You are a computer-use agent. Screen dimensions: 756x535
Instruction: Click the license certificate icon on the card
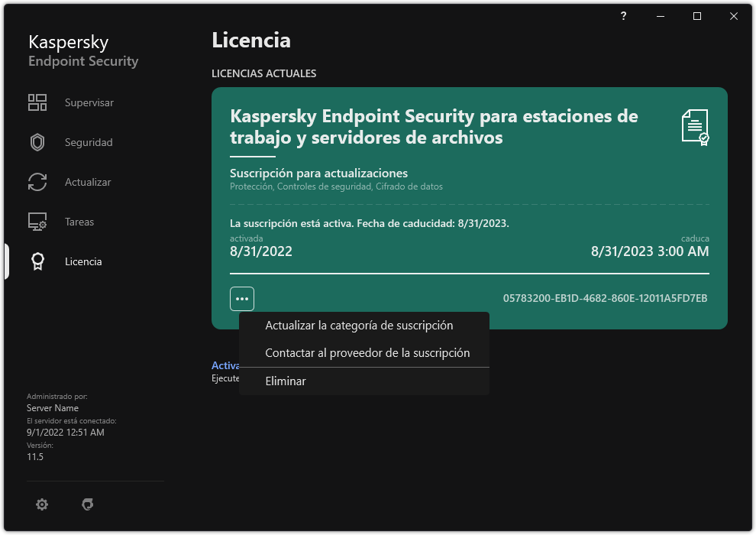pos(693,127)
